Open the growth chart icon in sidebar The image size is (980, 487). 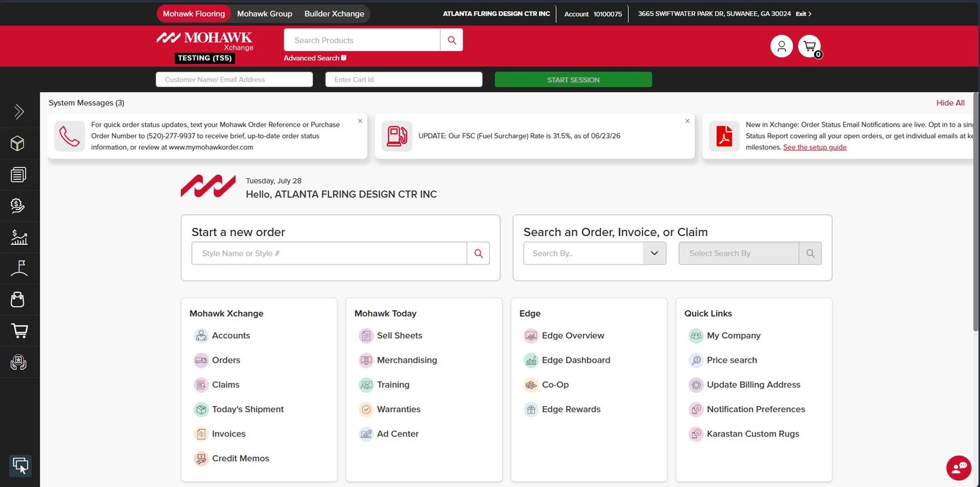pyautogui.click(x=19, y=237)
